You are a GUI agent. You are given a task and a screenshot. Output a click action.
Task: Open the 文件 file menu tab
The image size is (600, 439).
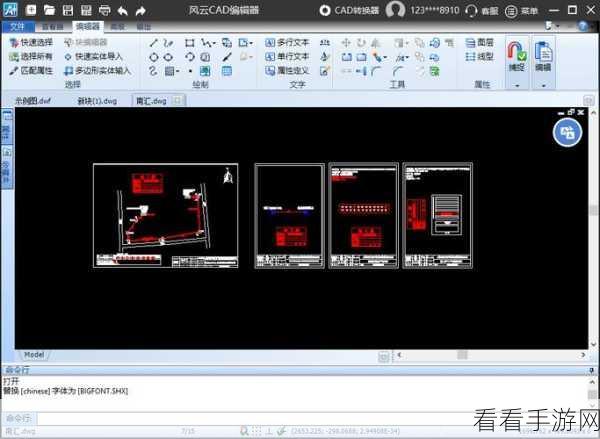18,26
